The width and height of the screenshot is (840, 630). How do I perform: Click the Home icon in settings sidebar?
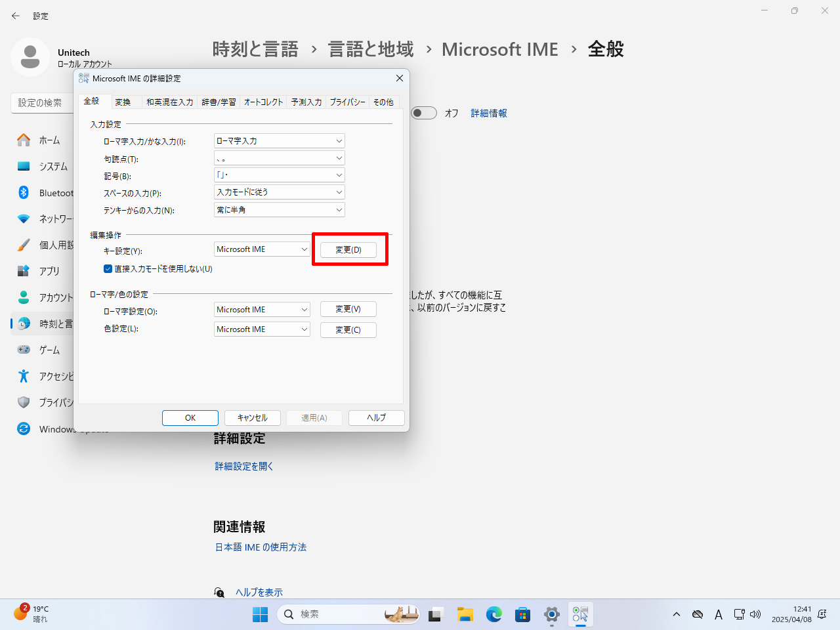tap(24, 140)
